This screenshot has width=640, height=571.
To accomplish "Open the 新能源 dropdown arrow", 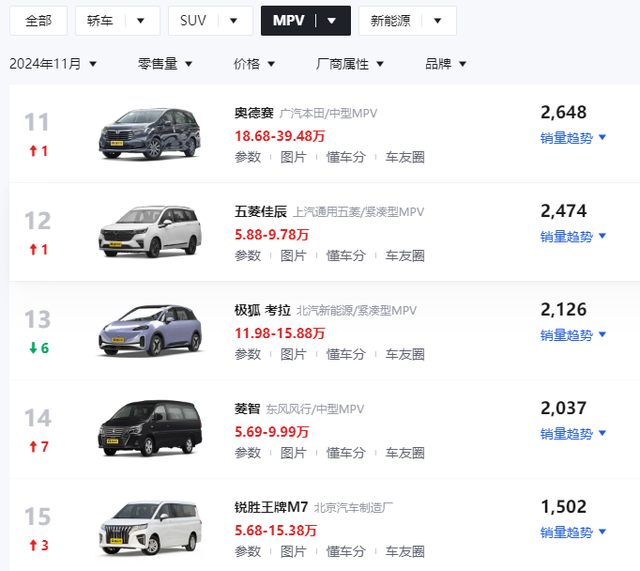I will click(x=438, y=21).
